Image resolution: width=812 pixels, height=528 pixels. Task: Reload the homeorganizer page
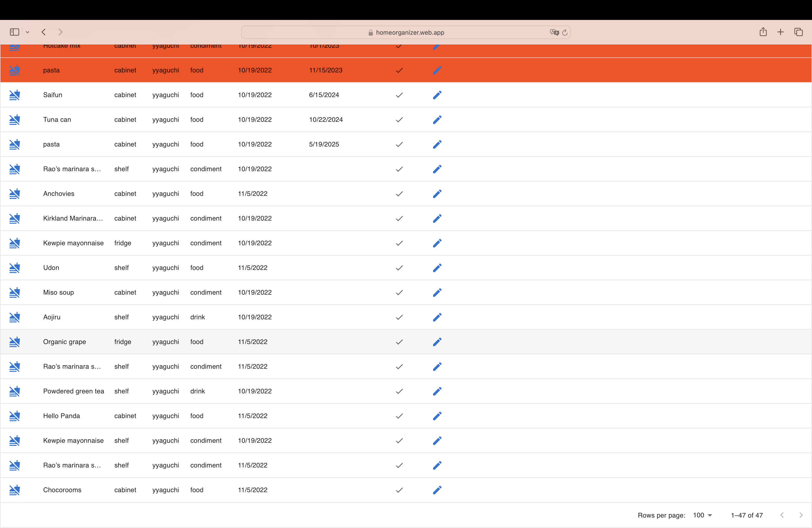click(x=565, y=32)
